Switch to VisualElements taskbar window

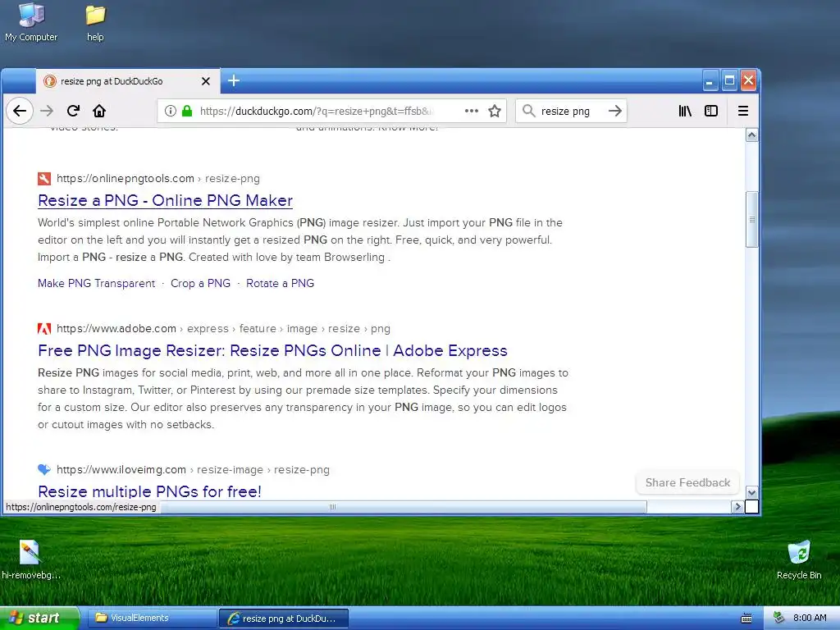click(x=152, y=619)
